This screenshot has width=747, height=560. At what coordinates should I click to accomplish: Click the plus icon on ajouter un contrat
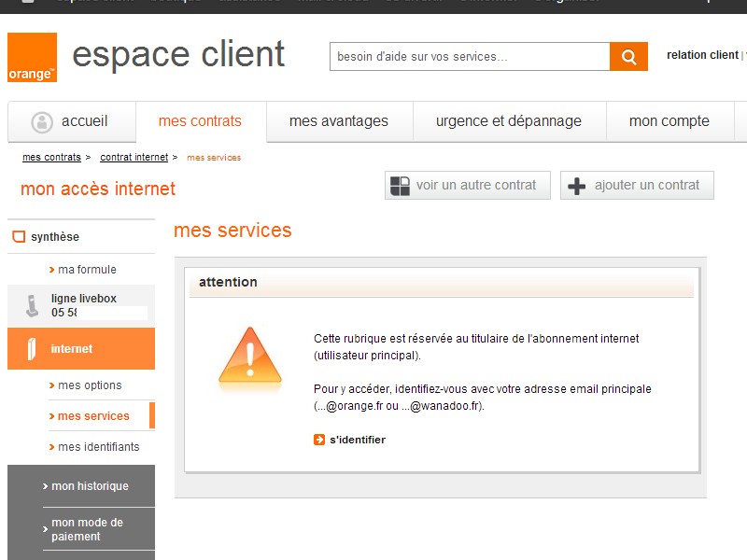click(576, 186)
